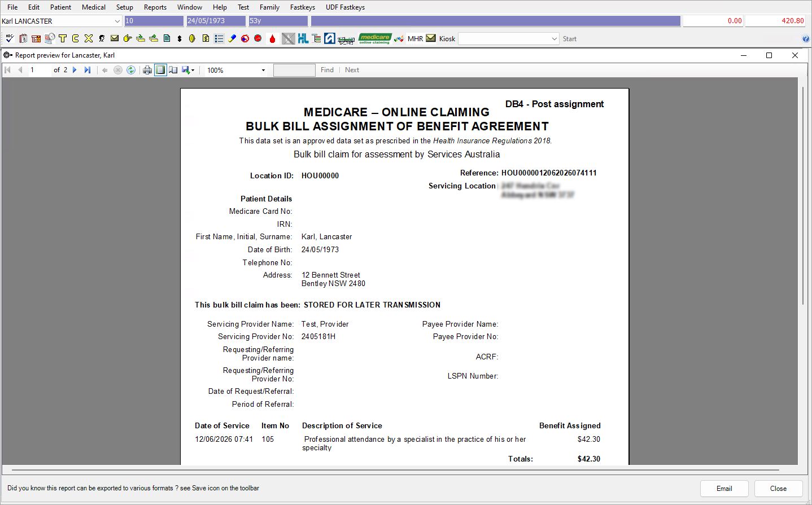This screenshot has height=505, width=812.
Task: Click the yellow T toolbar icon
Action: (x=63, y=38)
